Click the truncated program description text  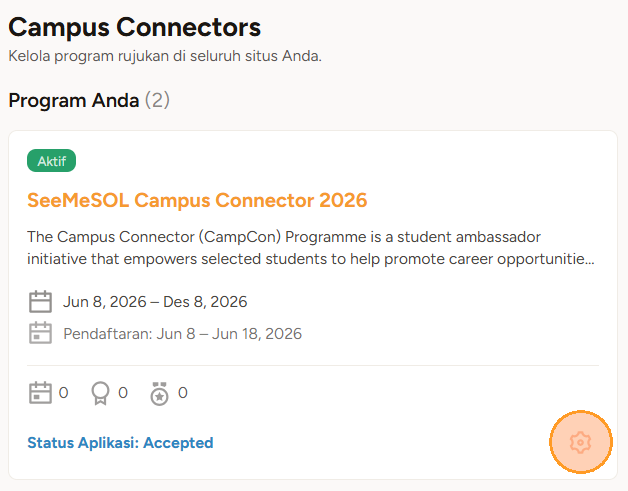click(x=311, y=248)
